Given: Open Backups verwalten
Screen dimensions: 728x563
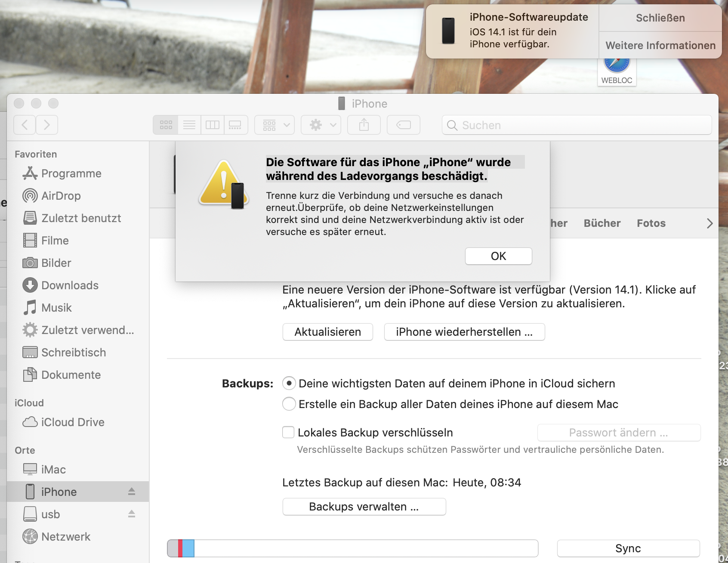Looking at the screenshot, I should (364, 507).
